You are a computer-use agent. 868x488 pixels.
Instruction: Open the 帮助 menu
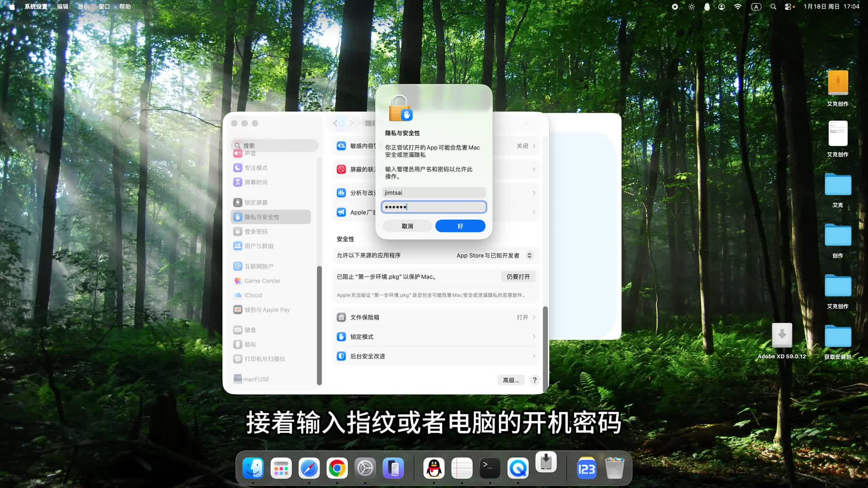[x=125, y=7]
